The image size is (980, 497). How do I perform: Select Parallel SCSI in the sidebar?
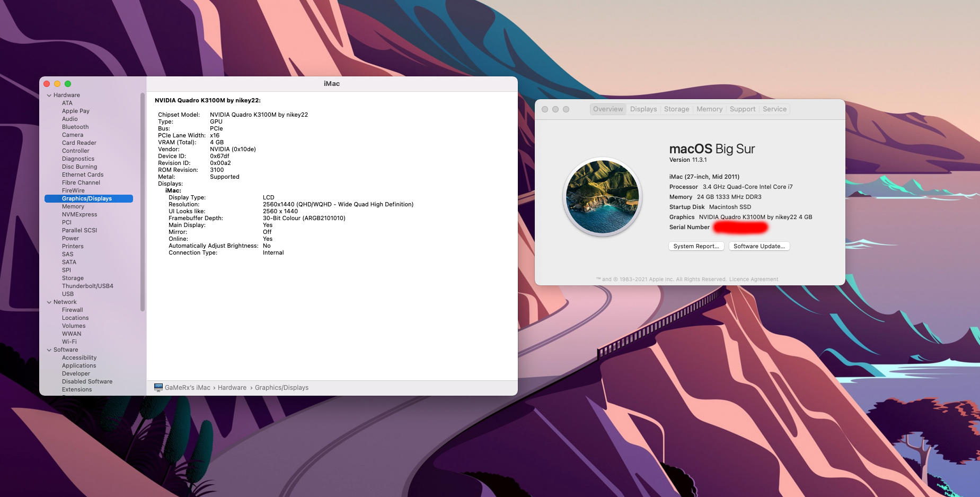(80, 231)
